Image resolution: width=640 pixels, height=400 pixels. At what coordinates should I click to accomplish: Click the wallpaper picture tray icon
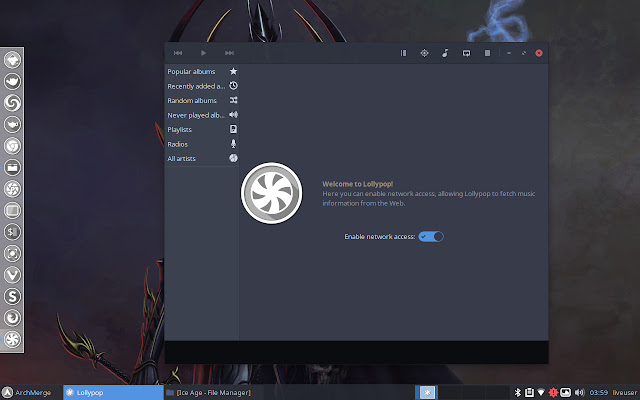[565, 393]
